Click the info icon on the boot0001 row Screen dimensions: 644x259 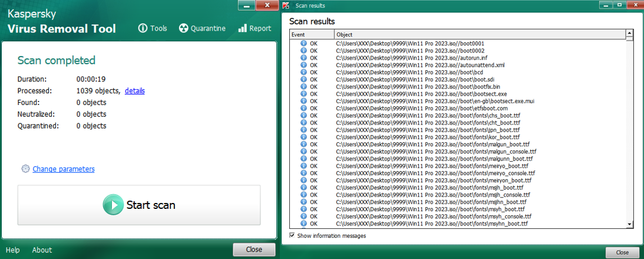point(304,43)
